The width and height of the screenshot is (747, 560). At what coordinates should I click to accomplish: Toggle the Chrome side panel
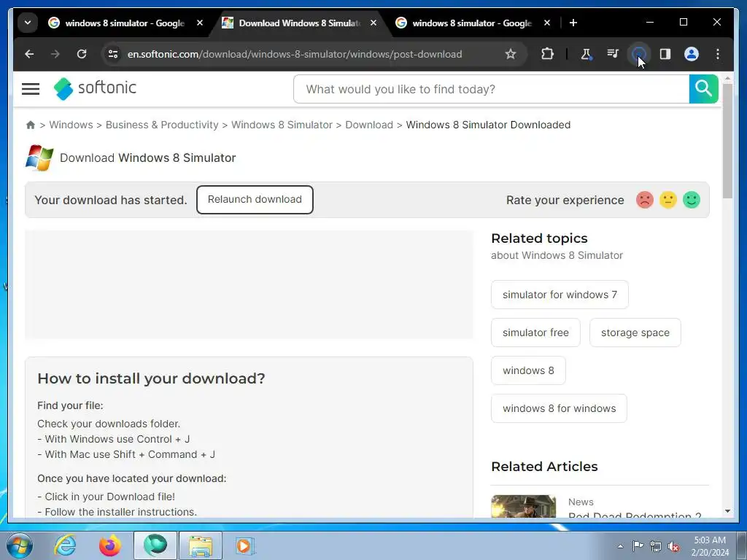[x=665, y=54]
